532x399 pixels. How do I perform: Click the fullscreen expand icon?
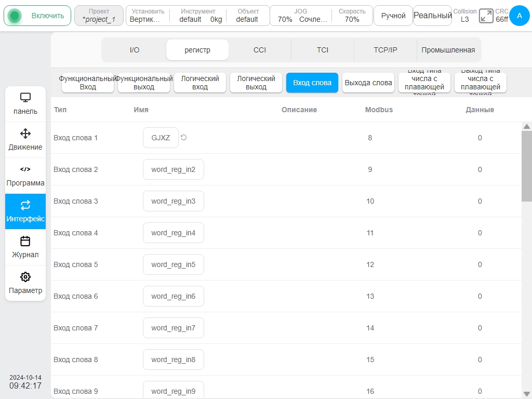[486, 16]
